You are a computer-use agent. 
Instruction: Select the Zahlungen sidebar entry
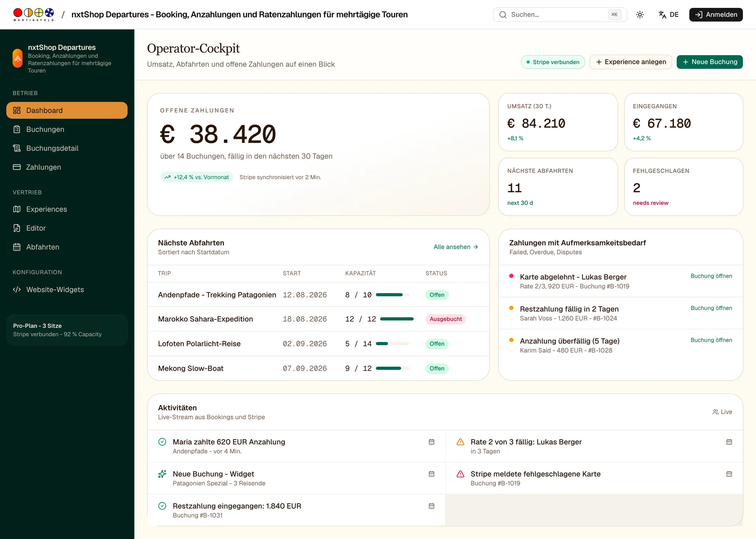click(x=67, y=167)
